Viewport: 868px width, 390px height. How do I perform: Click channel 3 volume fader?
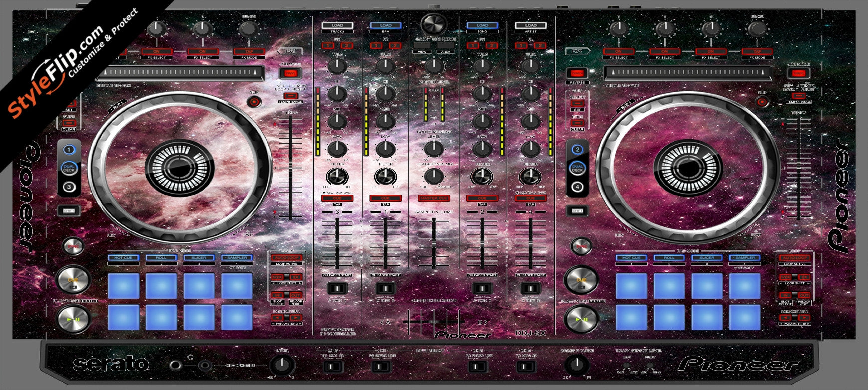coord(338,243)
